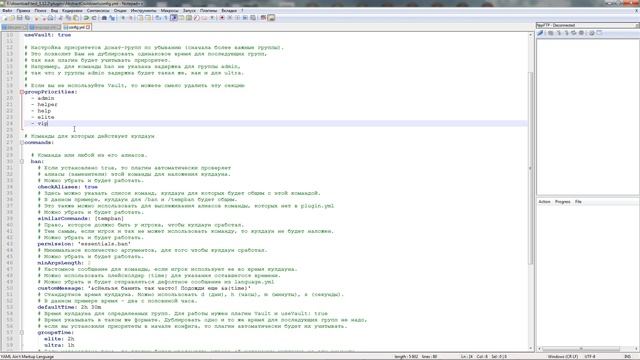Click the 'checkAliases: true' line

point(68,187)
